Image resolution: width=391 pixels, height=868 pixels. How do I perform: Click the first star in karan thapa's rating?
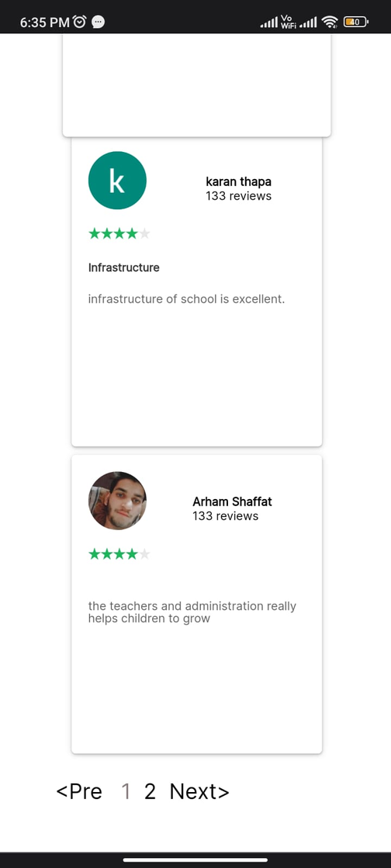click(94, 233)
